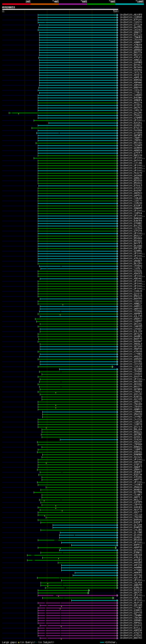Image resolution: width=146 pixels, height=644 pixels.
Task: Select the UniRef100_B2KZK1 label
Action: tap(131, 123)
